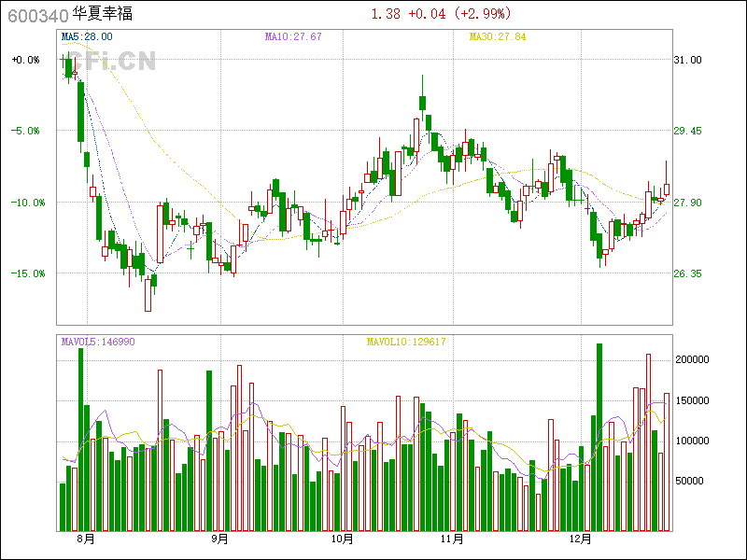This screenshot has height=560, width=747.
Task: Click the tallest green volume bar in early August
Action: point(81,440)
